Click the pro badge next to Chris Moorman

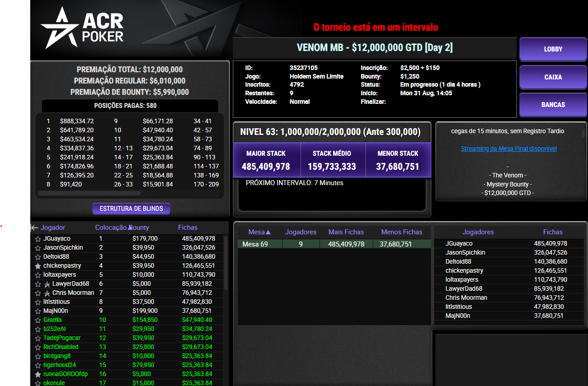(47, 293)
